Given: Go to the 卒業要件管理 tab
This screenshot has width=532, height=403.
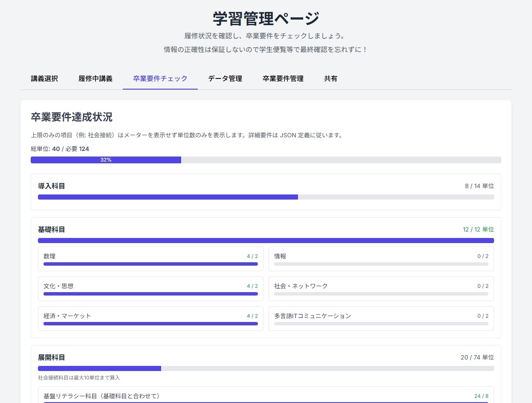Looking at the screenshot, I should pyautogui.click(x=283, y=78).
